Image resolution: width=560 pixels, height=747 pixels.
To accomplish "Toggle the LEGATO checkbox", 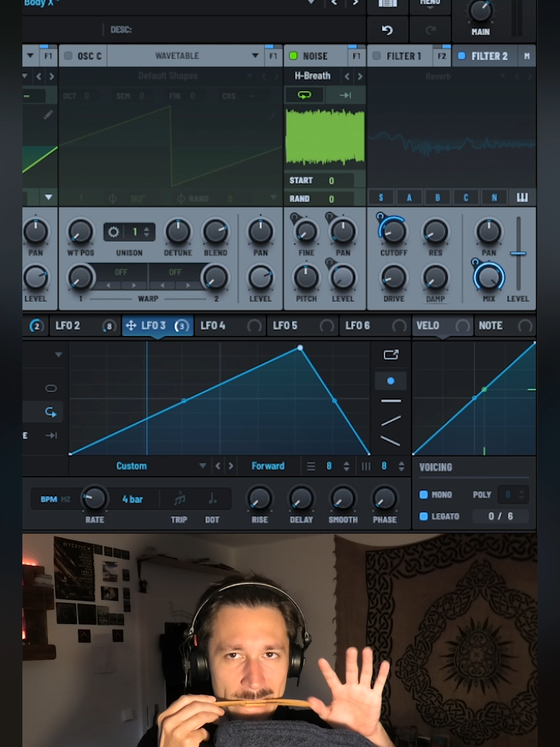I will click(x=423, y=516).
